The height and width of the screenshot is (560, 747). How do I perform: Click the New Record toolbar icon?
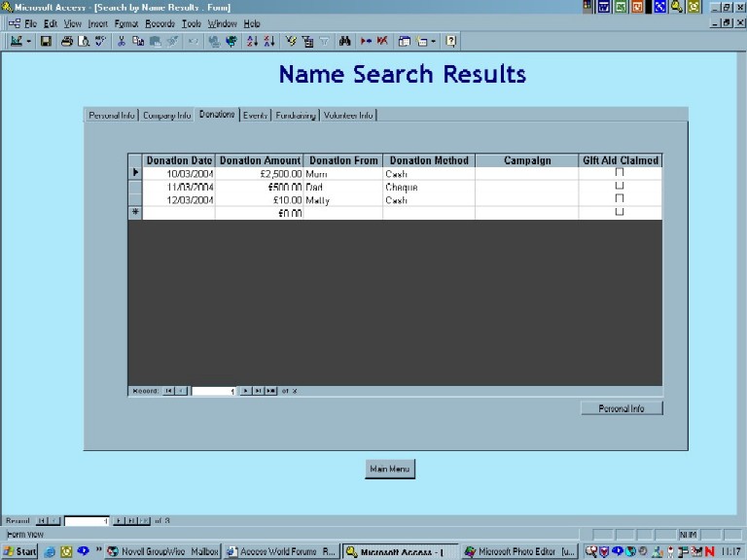click(x=366, y=42)
